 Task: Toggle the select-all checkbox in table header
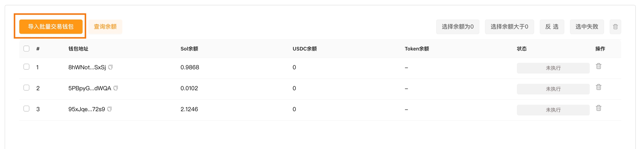tap(27, 49)
